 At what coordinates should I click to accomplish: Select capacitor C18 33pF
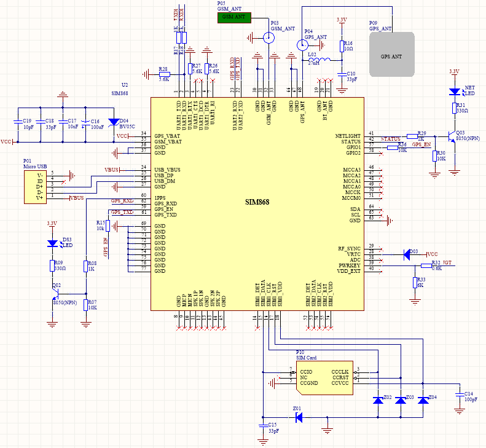click(41, 122)
